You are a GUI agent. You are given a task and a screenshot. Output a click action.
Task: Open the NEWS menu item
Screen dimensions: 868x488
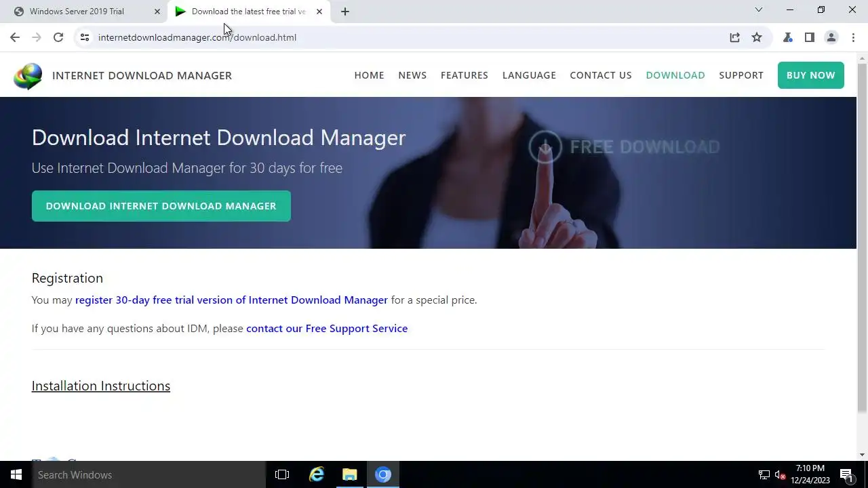[x=412, y=75]
